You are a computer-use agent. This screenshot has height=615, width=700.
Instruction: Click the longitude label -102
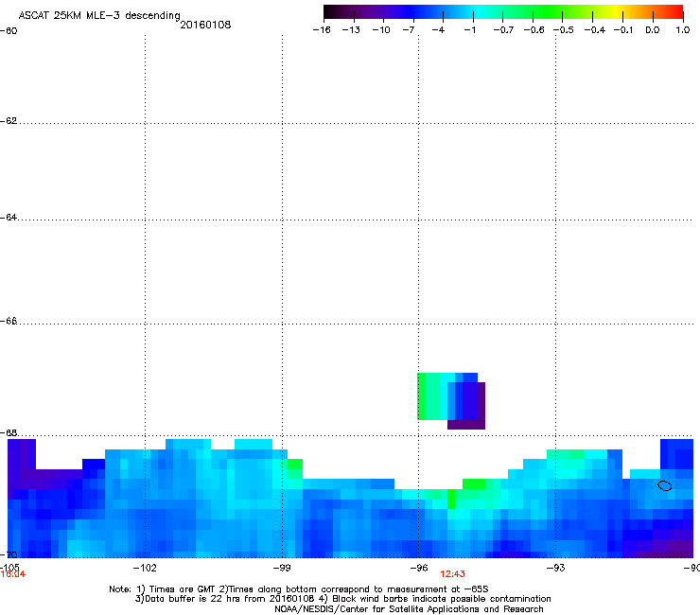pos(145,568)
